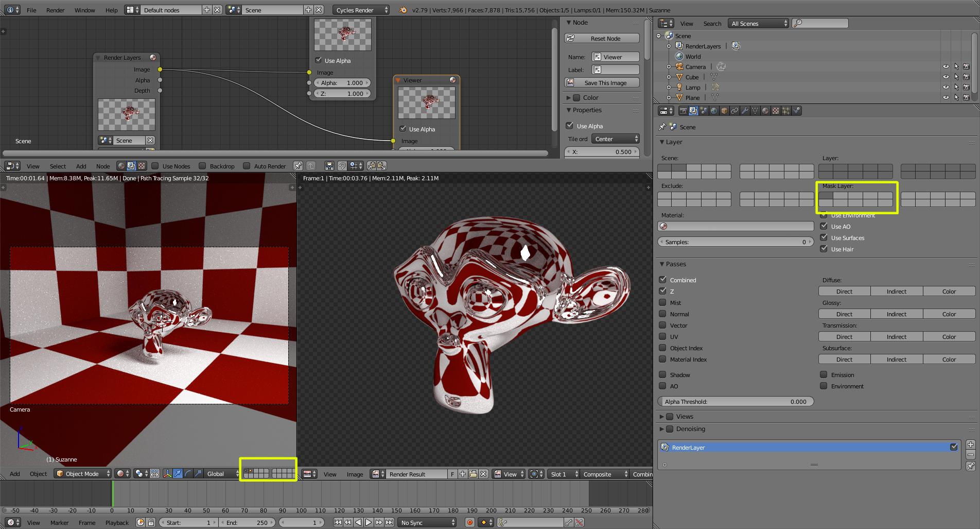Select shader nodes tree type in node editor header
980x529 pixels.
click(x=121, y=166)
